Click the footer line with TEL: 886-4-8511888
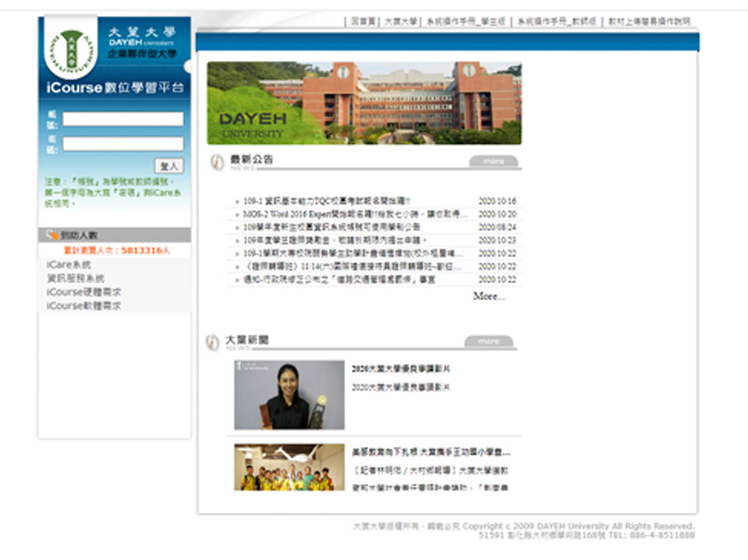The width and height of the screenshot is (748, 560). [x=586, y=535]
